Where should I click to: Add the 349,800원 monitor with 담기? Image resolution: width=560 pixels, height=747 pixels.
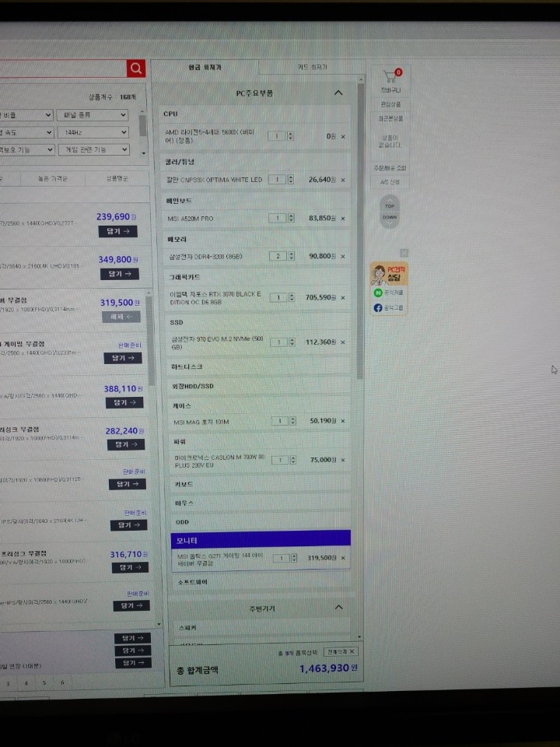coord(120,275)
